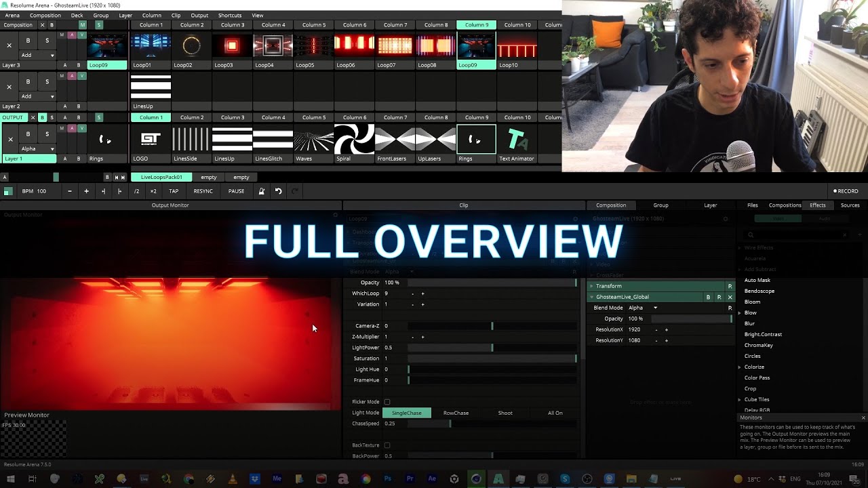868x488 pixels.
Task: Open Adobe After Effects from the taskbar
Action: tap(432, 479)
